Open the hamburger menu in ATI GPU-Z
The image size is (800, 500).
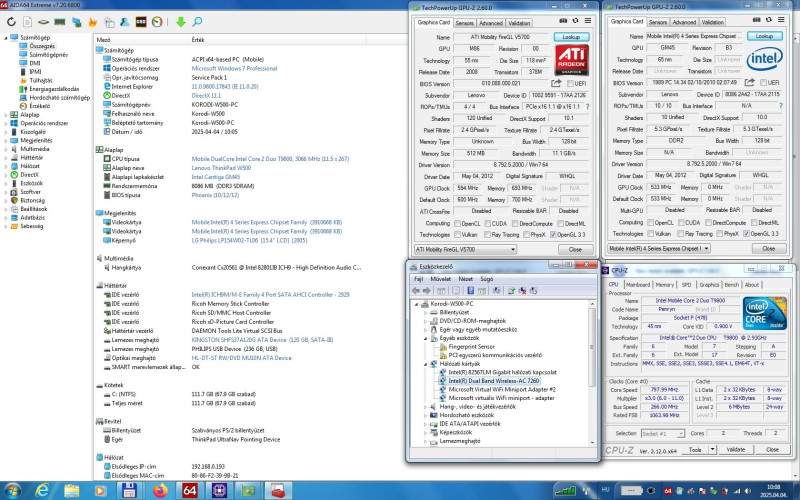(x=588, y=21)
